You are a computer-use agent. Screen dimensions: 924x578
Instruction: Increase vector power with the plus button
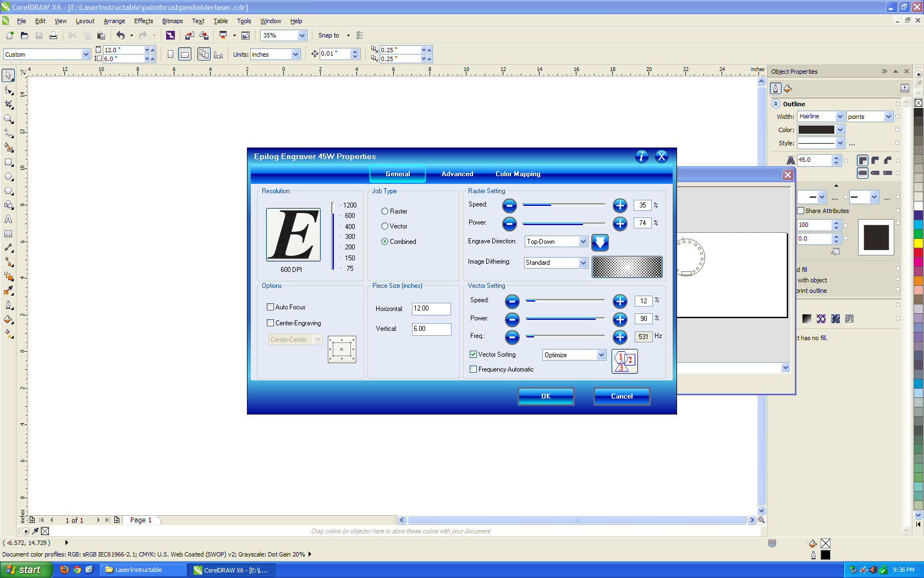click(x=620, y=319)
